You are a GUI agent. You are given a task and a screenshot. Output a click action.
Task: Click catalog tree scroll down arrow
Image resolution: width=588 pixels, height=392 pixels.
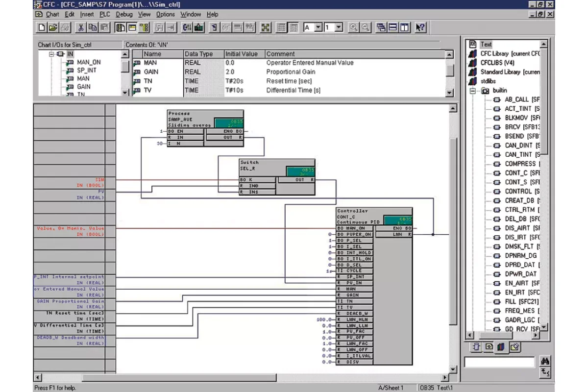[544, 328]
